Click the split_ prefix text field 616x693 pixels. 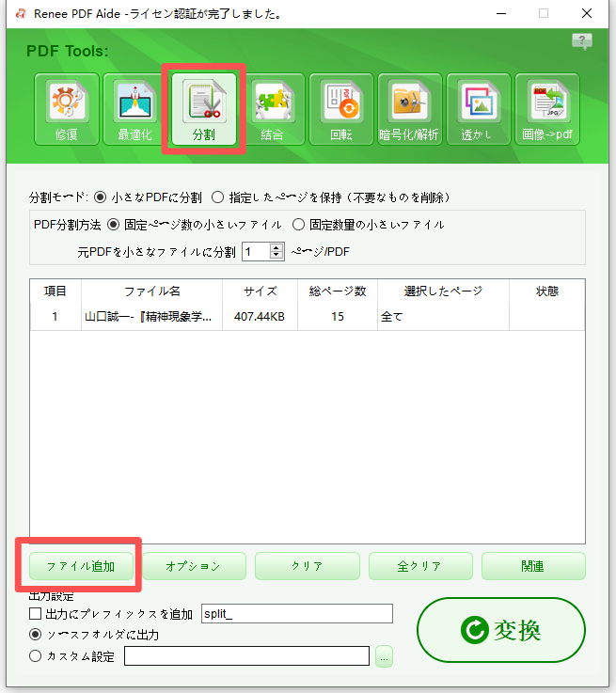pyautogui.click(x=297, y=613)
